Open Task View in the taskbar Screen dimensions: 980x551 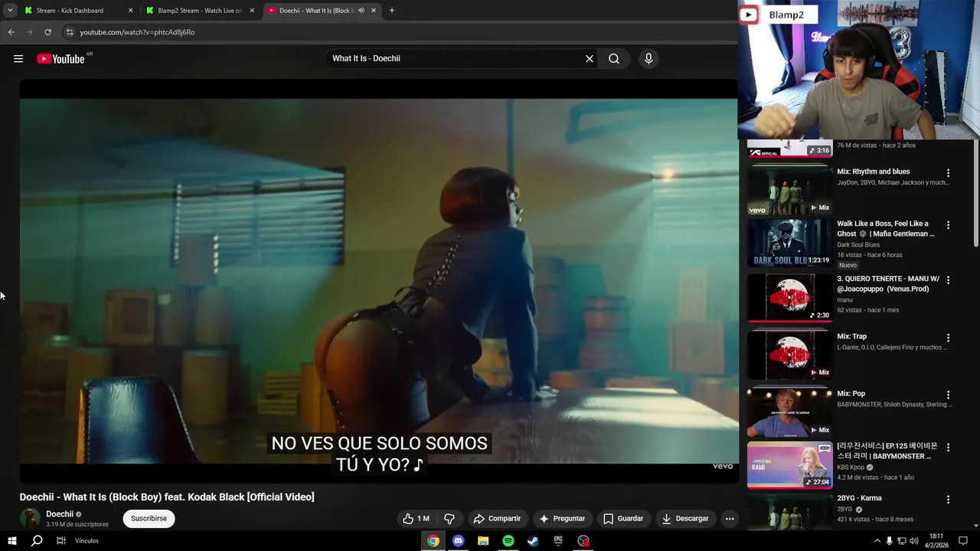(60, 541)
